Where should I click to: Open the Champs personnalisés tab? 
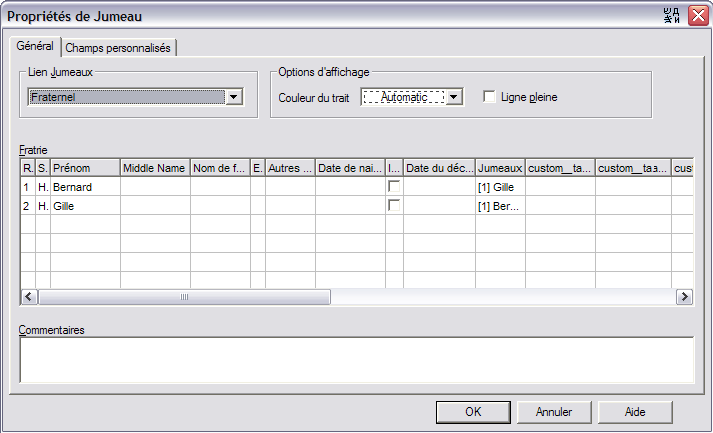coord(118,48)
